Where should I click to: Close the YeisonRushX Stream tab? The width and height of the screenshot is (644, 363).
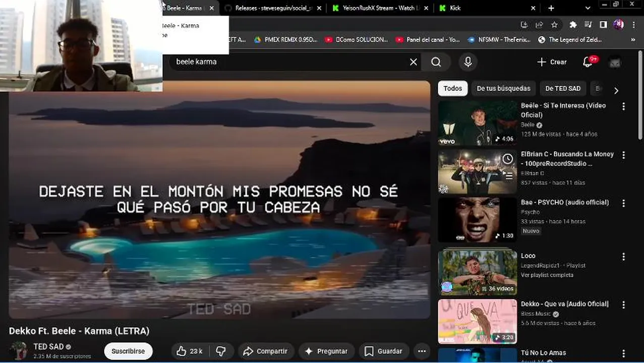click(x=426, y=8)
